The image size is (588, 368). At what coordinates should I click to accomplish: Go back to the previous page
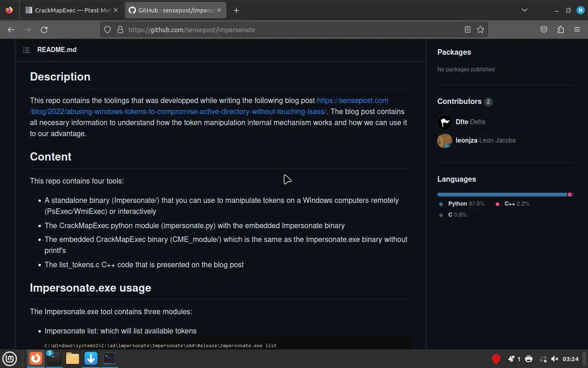11,29
